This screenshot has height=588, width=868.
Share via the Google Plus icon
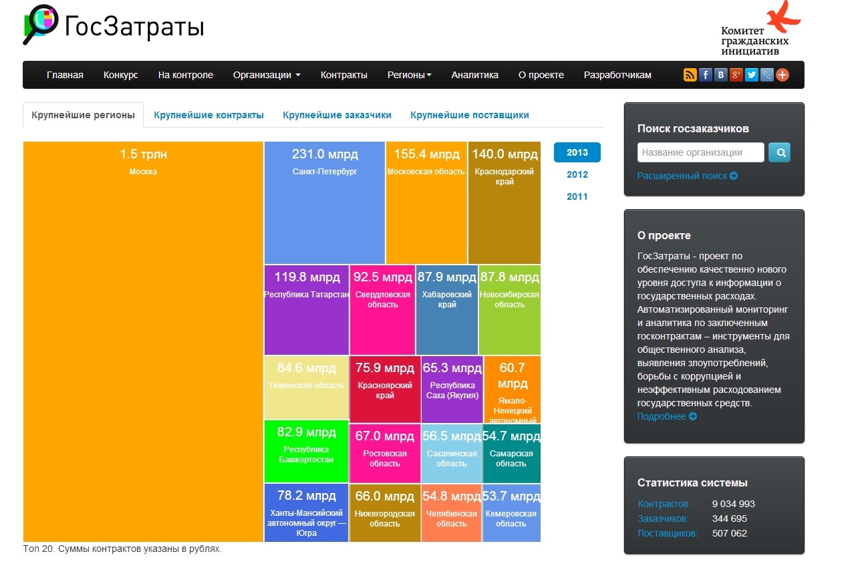click(x=736, y=75)
